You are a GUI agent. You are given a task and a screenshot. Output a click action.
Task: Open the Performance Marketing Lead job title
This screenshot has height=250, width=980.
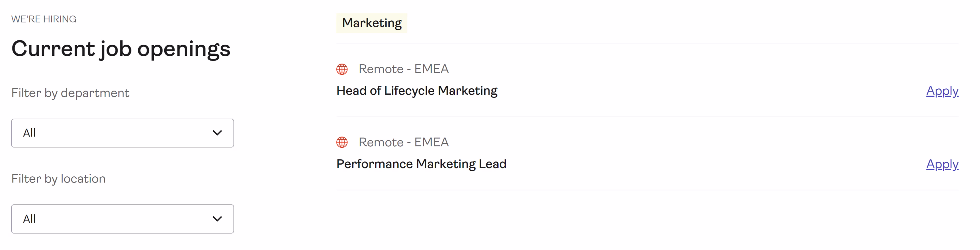click(422, 164)
